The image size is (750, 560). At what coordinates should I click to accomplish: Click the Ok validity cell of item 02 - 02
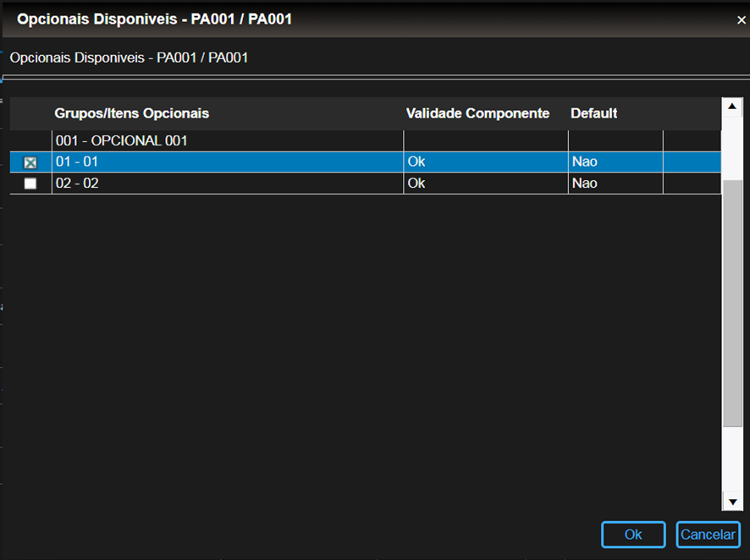(x=416, y=183)
